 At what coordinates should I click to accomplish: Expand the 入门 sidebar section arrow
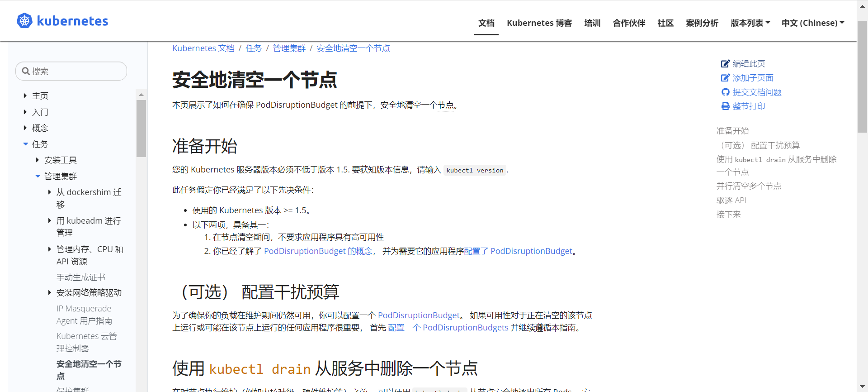(25, 112)
